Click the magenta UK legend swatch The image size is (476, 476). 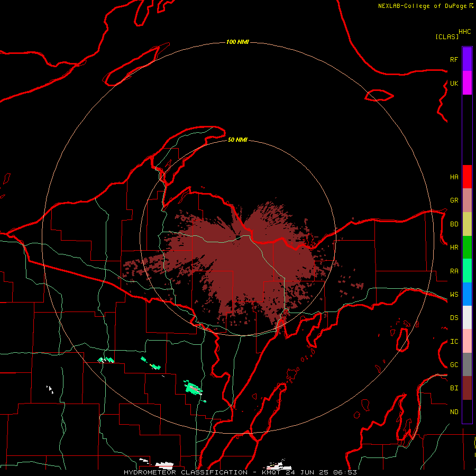(x=467, y=83)
